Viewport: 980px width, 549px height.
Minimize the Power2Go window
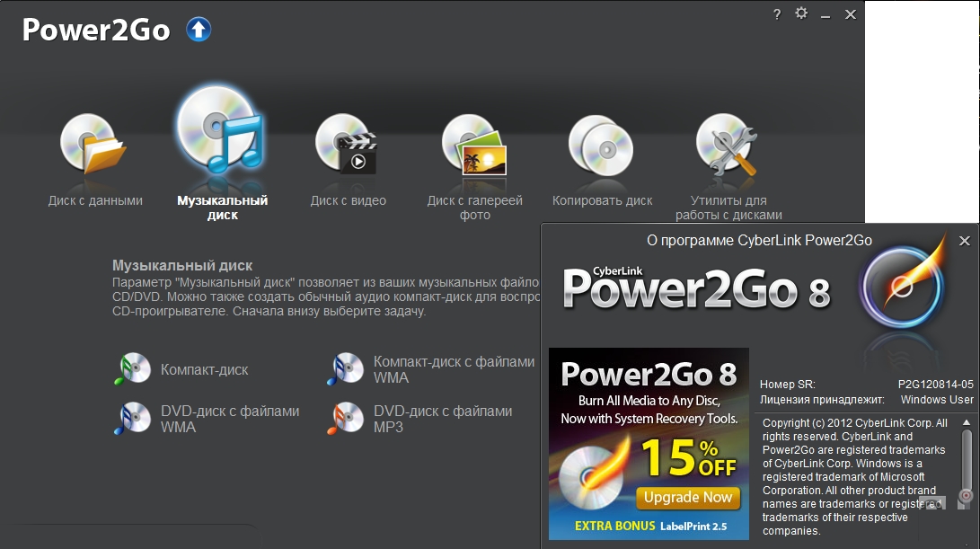[x=825, y=16]
